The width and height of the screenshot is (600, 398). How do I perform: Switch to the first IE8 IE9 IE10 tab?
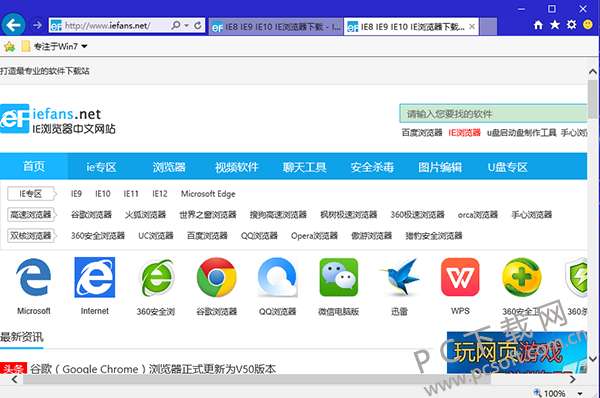[x=276, y=27]
